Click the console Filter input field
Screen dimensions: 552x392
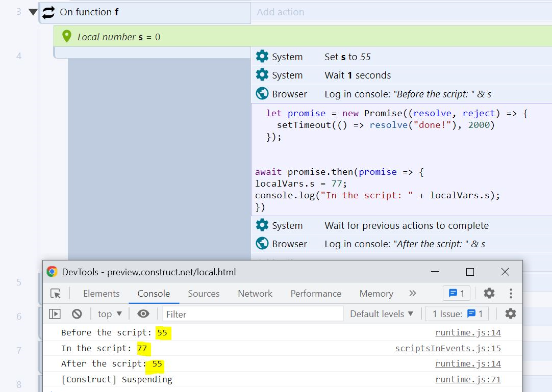[253, 313]
